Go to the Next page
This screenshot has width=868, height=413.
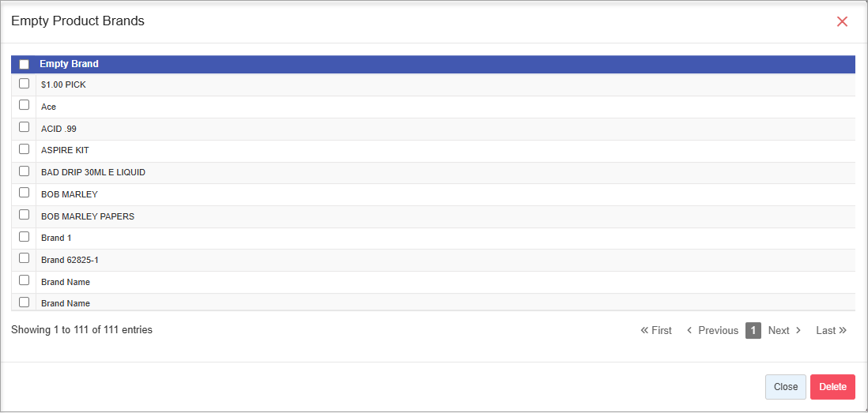point(784,331)
